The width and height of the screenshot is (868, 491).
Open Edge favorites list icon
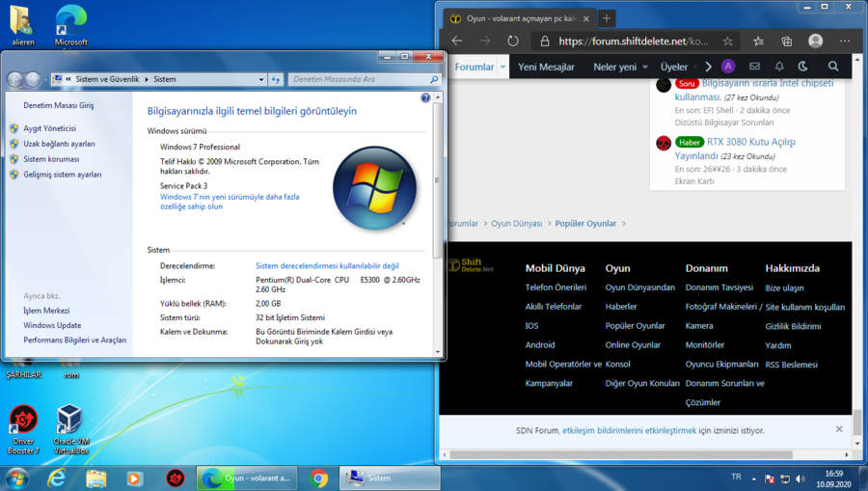(x=758, y=41)
